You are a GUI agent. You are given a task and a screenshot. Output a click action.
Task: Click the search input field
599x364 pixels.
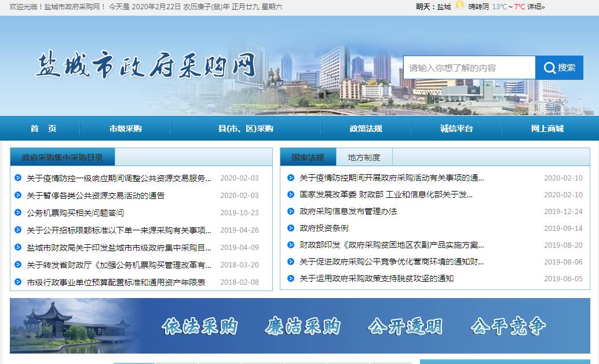469,68
